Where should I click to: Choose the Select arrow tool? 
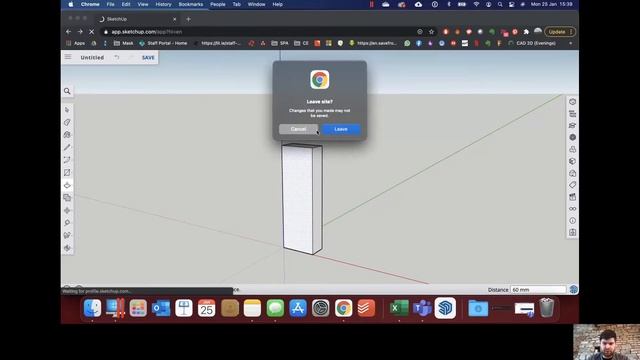pos(67,109)
